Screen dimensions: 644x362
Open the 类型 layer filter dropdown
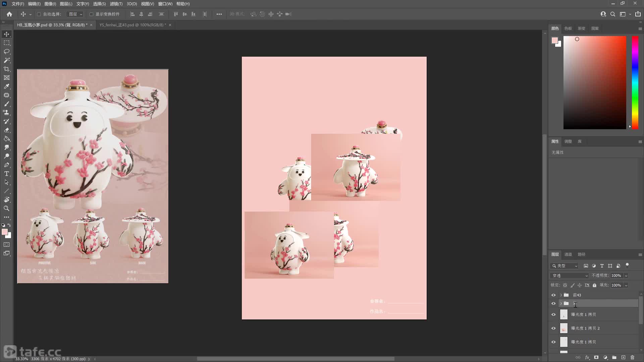coord(564,266)
